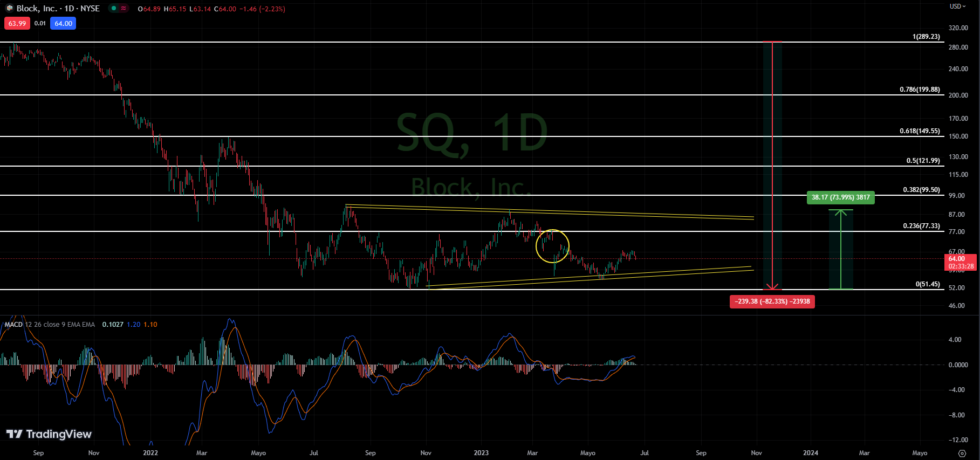Click the TradingView logo
This screenshot has width=980, height=460.
(49, 434)
